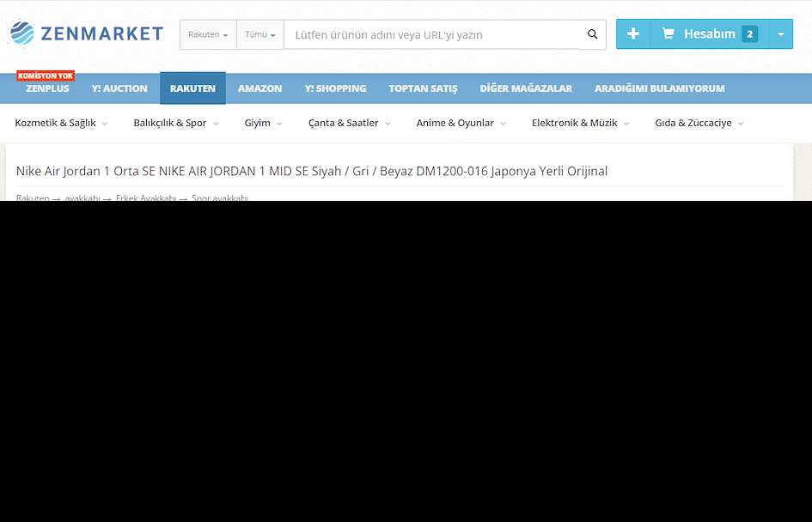Screen dimensions: 812x522
Task: Click the ZenMarket logo
Action: 87,33
